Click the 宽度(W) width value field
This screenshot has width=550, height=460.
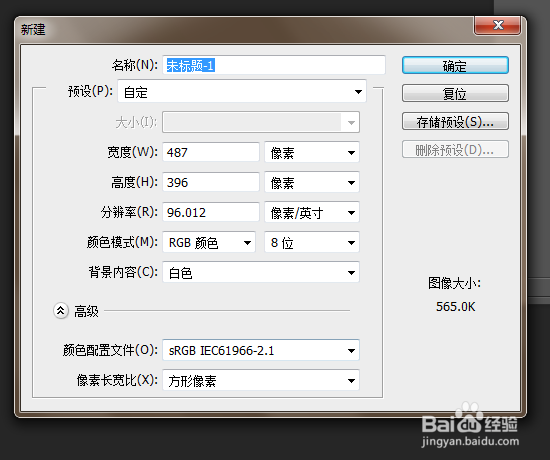coord(211,152)
